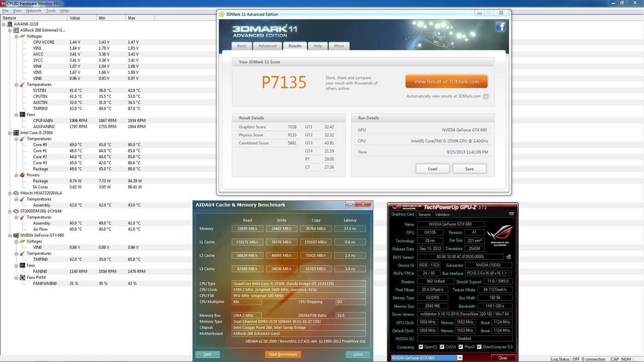
Task: Click Start Benchmark in AIDA64
Action: pos(283,354)
